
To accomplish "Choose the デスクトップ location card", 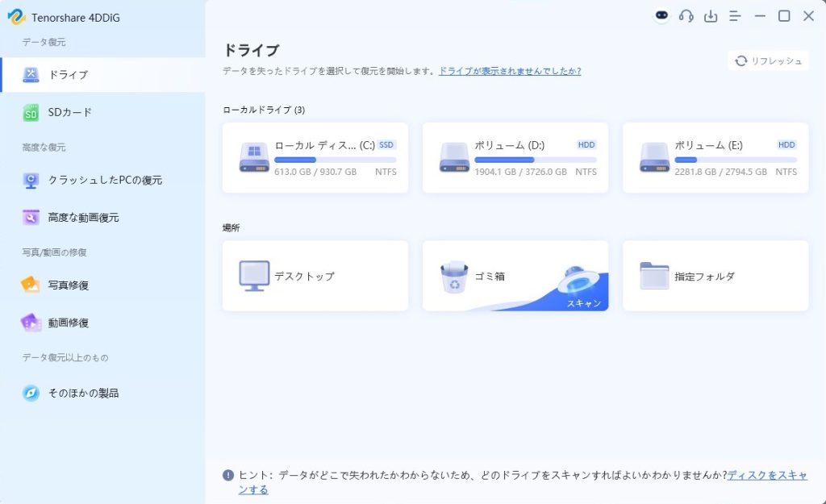I will coord(315,276).
